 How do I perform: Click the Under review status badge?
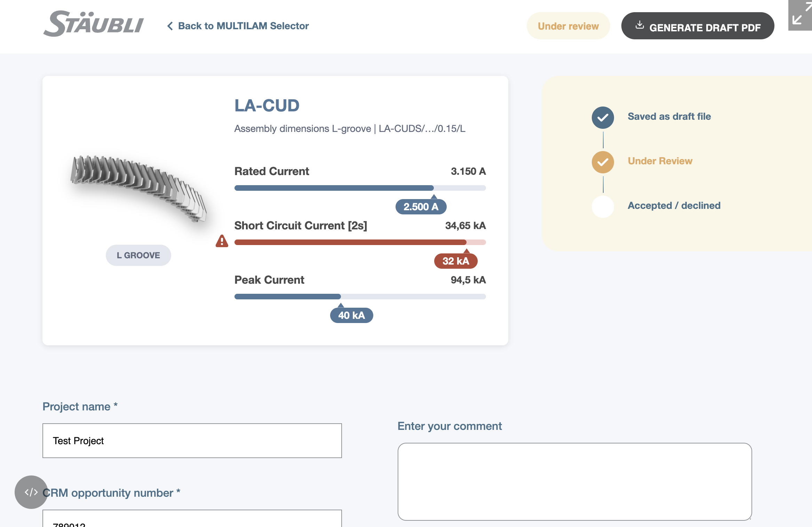[568, 26]
